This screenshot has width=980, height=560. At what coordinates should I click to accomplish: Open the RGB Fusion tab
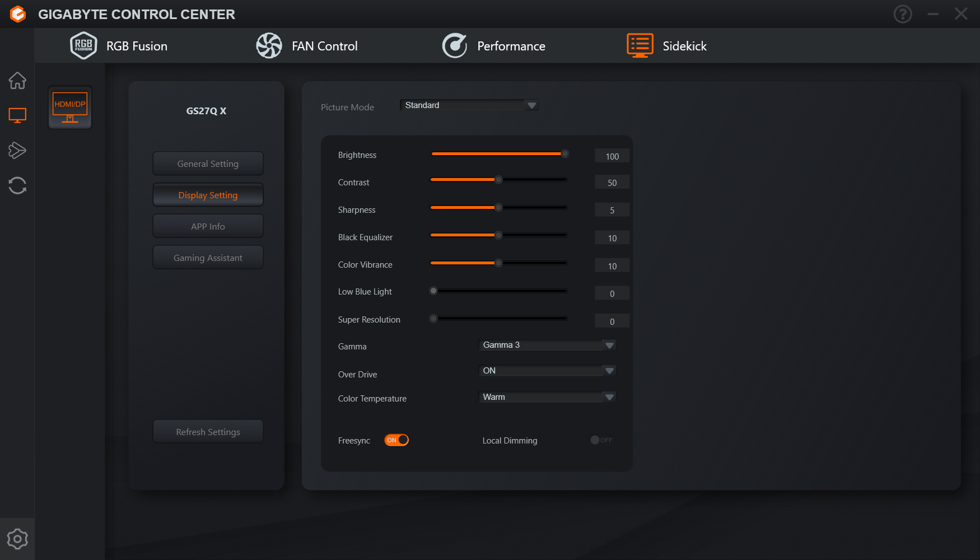(119, 46)
